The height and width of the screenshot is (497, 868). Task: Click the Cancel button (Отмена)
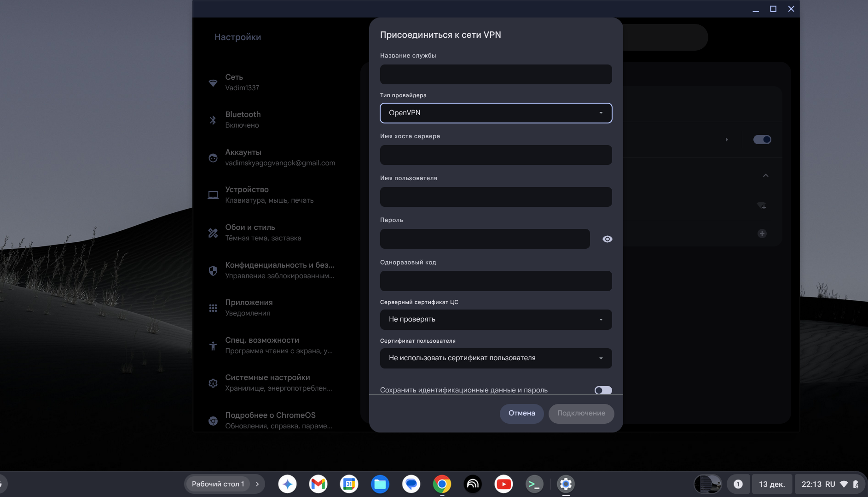pyautogui.click(x=521, y=413)
